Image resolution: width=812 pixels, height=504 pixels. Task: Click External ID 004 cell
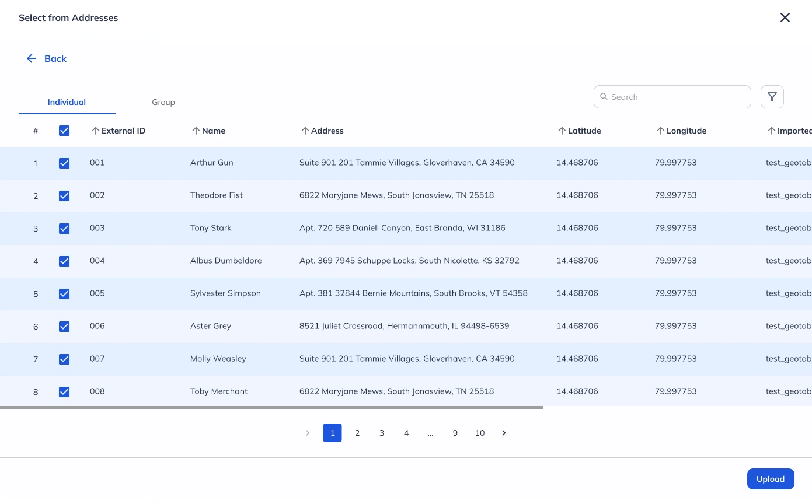pyautogui.click(x=97, y=261)
